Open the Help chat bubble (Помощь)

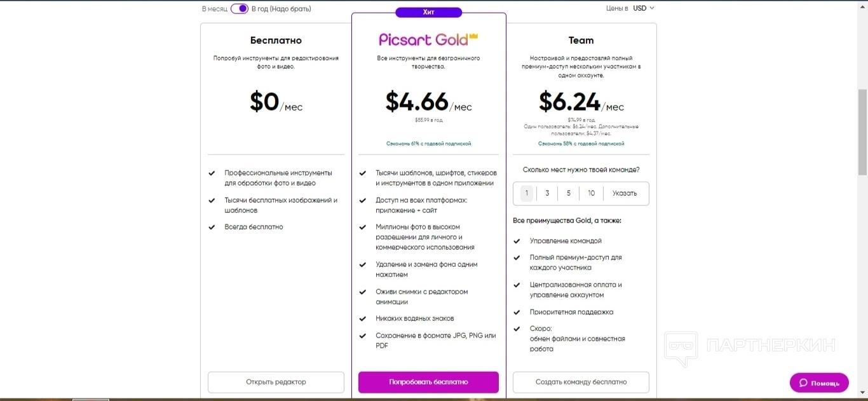[x=819, y=383]
